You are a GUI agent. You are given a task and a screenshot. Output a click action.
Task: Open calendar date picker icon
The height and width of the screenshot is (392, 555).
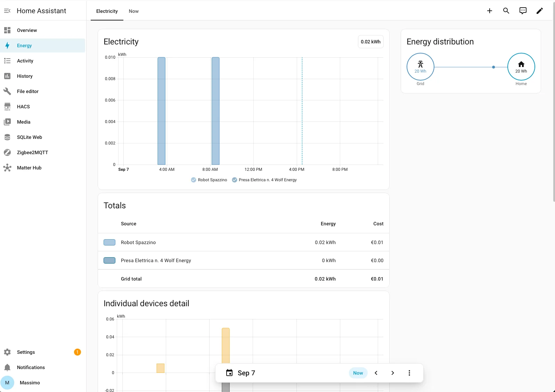point(229,373)
